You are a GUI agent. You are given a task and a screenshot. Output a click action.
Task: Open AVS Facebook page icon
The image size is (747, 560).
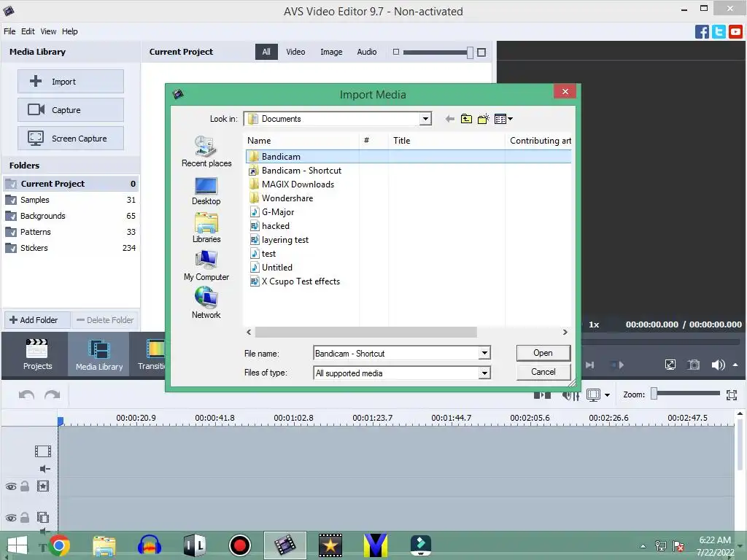(702, 32)
